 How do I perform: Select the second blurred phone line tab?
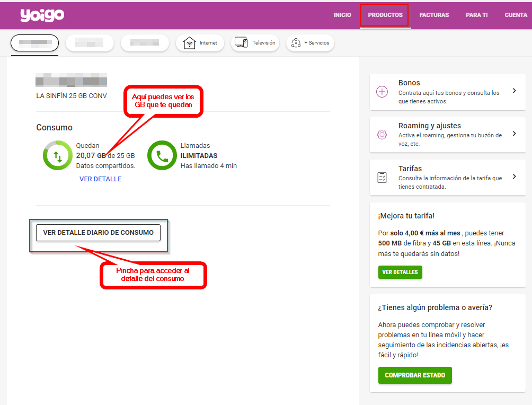[x=90, y=43]
